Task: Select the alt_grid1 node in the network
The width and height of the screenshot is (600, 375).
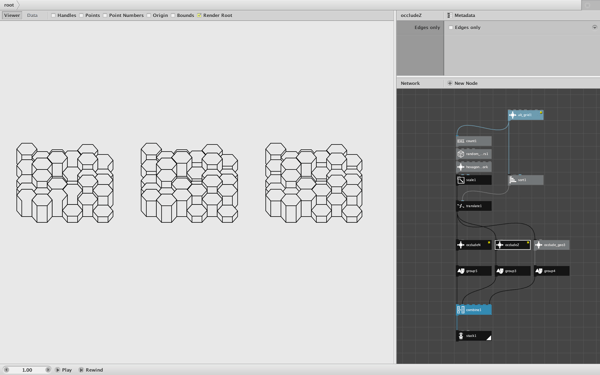Action: 526,115
